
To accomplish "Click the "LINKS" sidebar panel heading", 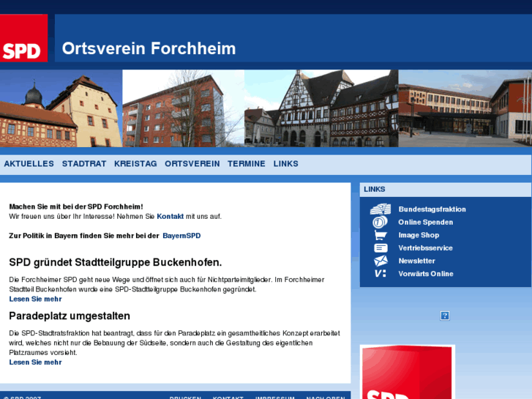I will click(374, 190).
